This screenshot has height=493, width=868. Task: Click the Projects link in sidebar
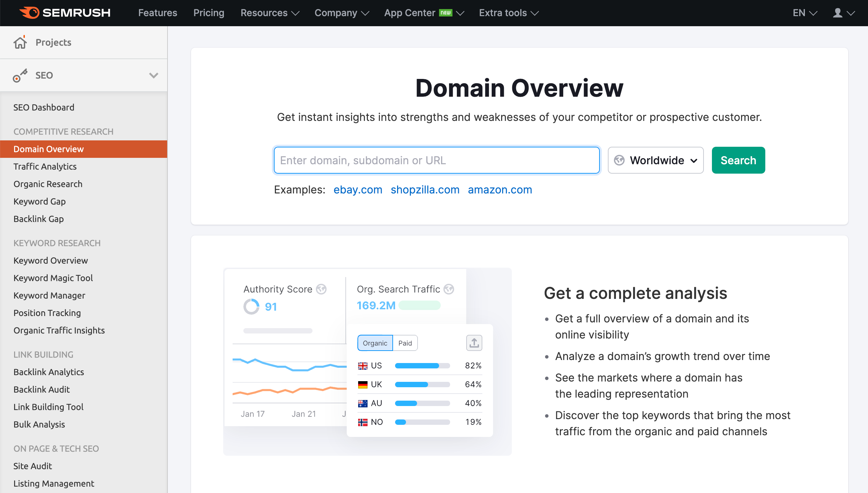tap(53, 42)
